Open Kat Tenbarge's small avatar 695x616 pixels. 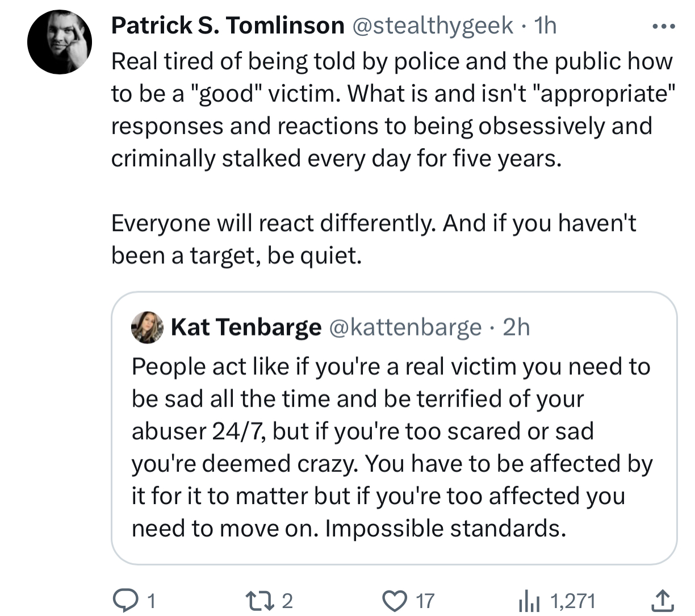(x=147, y=328)
